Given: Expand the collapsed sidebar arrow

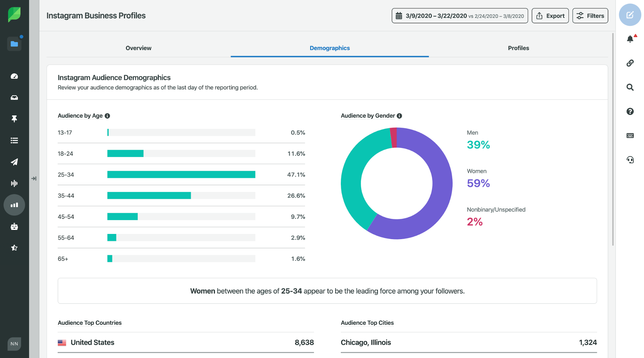Looking at the screenshot, I should point(34,179).
